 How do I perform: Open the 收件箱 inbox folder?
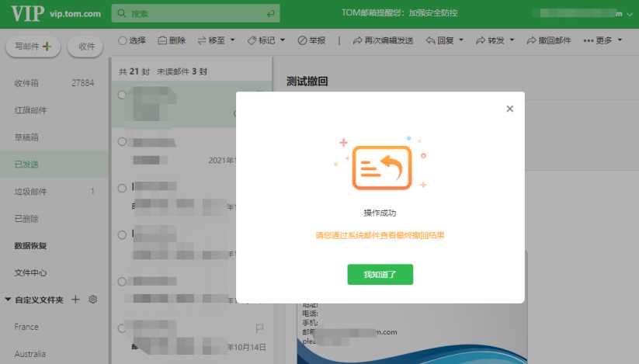tap(26, 82)
